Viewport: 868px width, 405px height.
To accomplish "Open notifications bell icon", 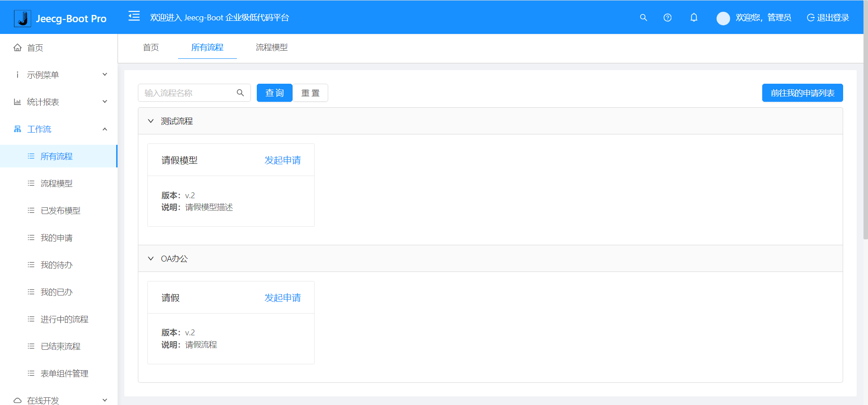I will (694, 18).
